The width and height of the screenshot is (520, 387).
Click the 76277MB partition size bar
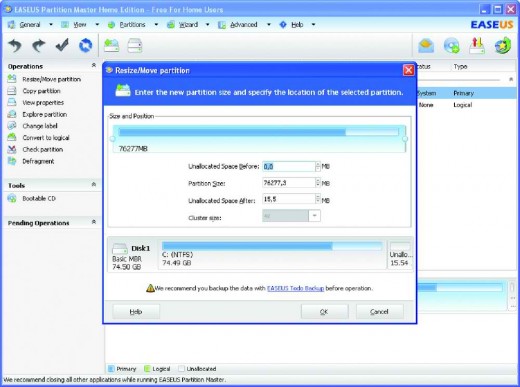tap(259, 139)
